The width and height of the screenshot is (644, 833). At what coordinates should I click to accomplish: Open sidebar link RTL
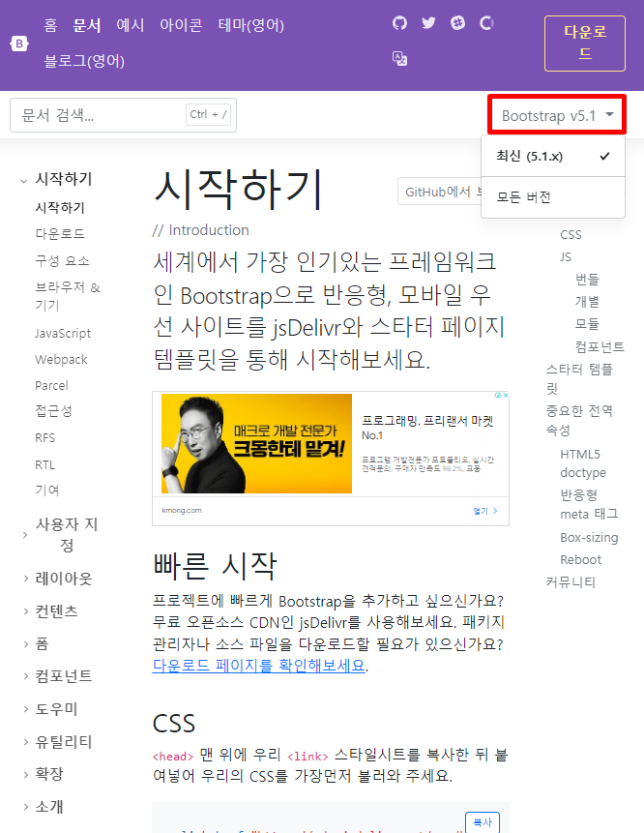(x=45, y=464)
